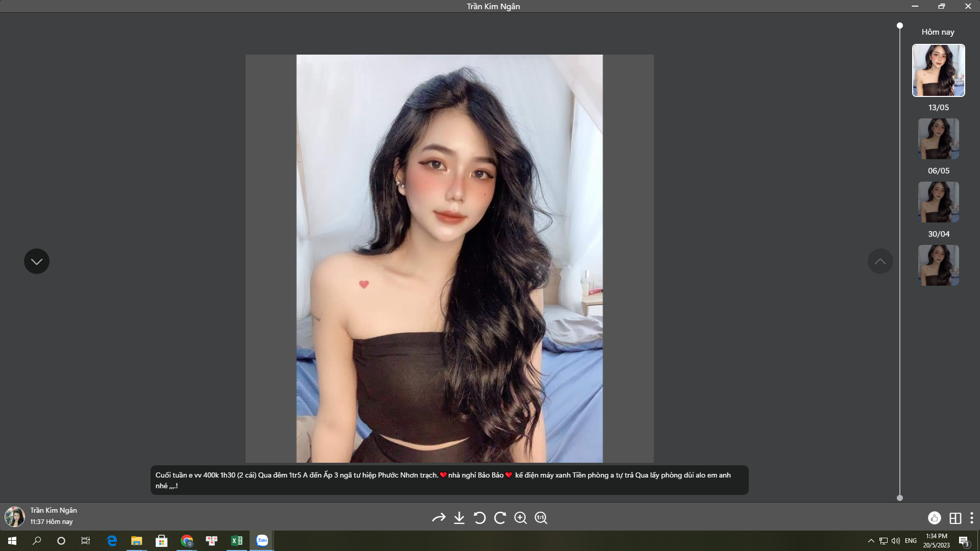980x551 pixels.
Task: Zoom in with the magnifier plus icon
Action: 521,518
